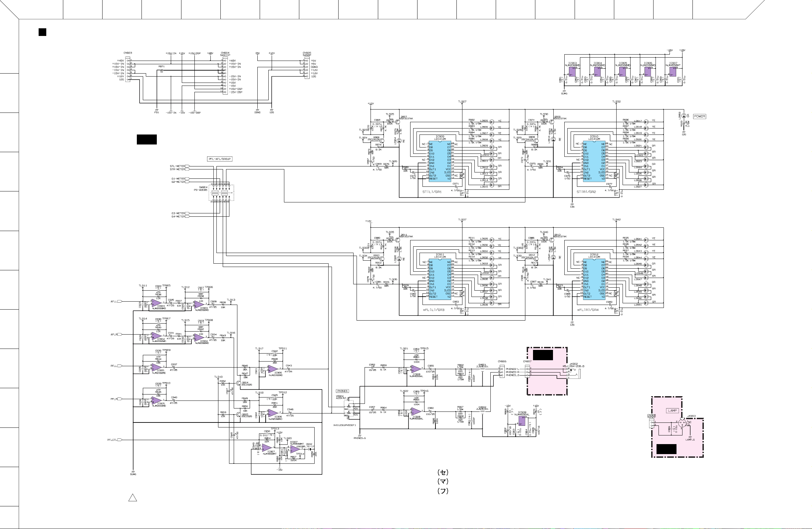The image size is (812, 529).
Task: Click the CN903 connector block
Action: click(128, 70)
